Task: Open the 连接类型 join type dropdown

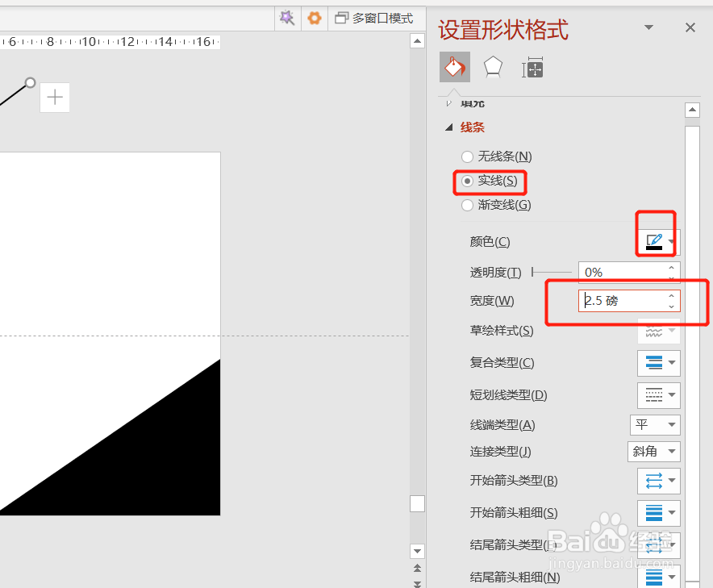Action: coord(654,452)
